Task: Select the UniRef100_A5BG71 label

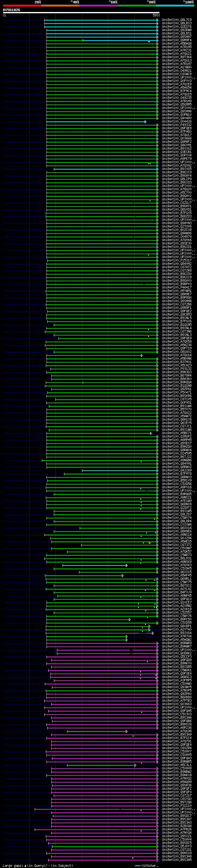Action: coord(177,433)
